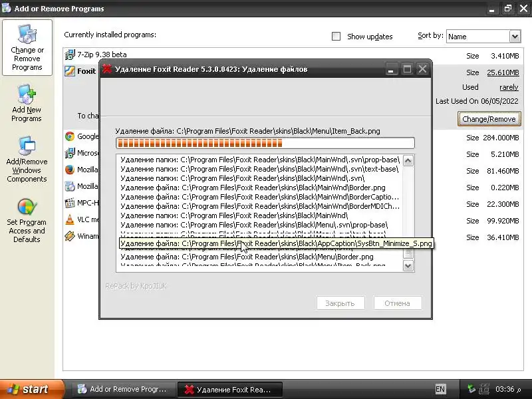This screenshot has width=532, height=399.
Task: Select the 7-Zip 9.38 beta program icon
Action: click(x=70, y=55)
